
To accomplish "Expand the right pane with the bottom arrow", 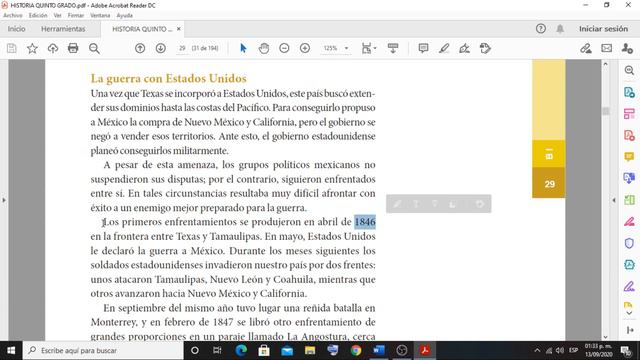I will coord(629,330).
